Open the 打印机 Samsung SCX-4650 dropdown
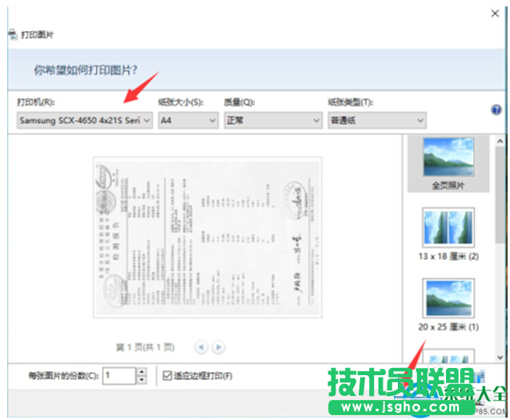 pyautogui.click(x=84, y=120)
